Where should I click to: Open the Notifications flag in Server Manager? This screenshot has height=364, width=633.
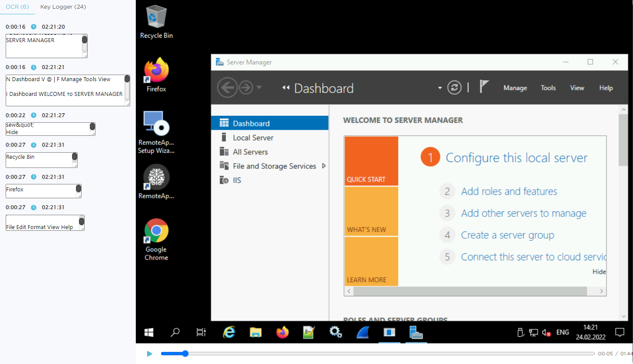tap(484, 87)
